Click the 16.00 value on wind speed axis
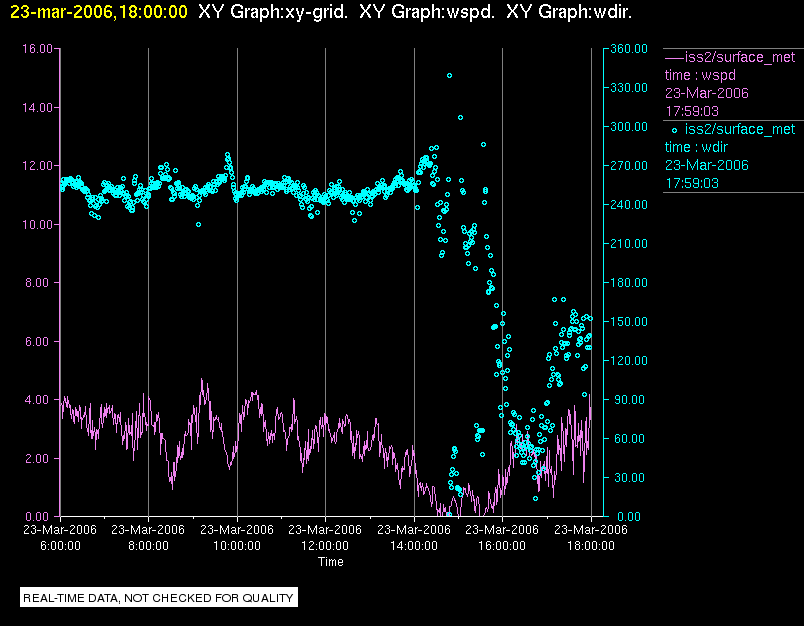Screen dimensions: 804x626 click(x=37, y=49)
